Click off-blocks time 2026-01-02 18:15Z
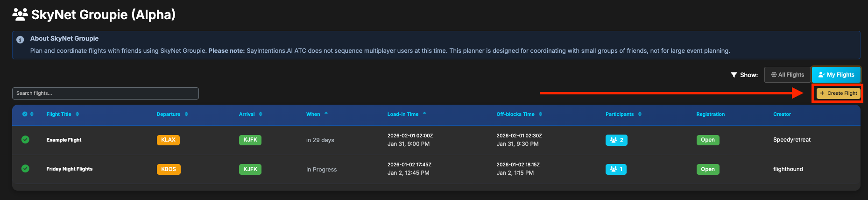The image size is (868, 200). [x=518, y=164]
